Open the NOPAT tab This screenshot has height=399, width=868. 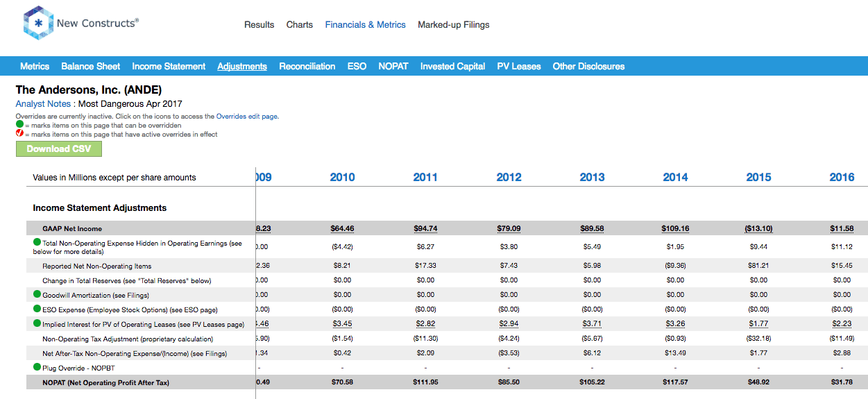pos(393,66)
